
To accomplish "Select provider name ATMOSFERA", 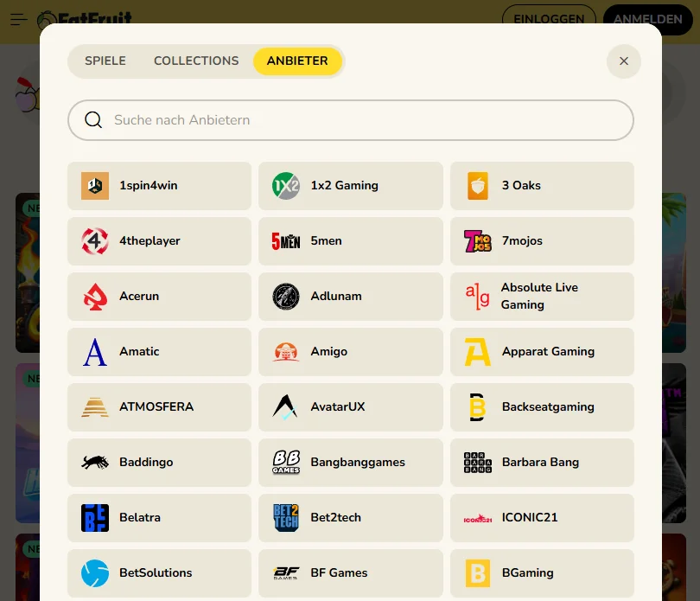I will click(156, 407).
